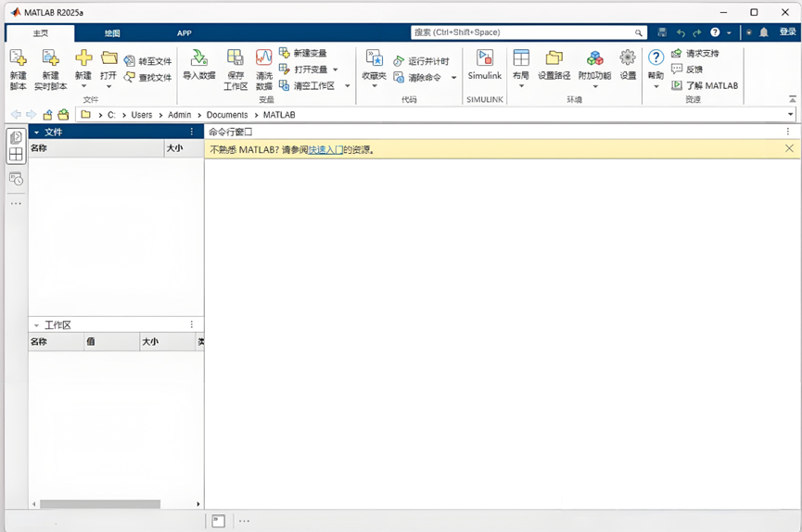The height and width of the screenshot is (532, 802).
Task: Click 登录 (Sign In) in the top right
Action: tap(787, 32)
